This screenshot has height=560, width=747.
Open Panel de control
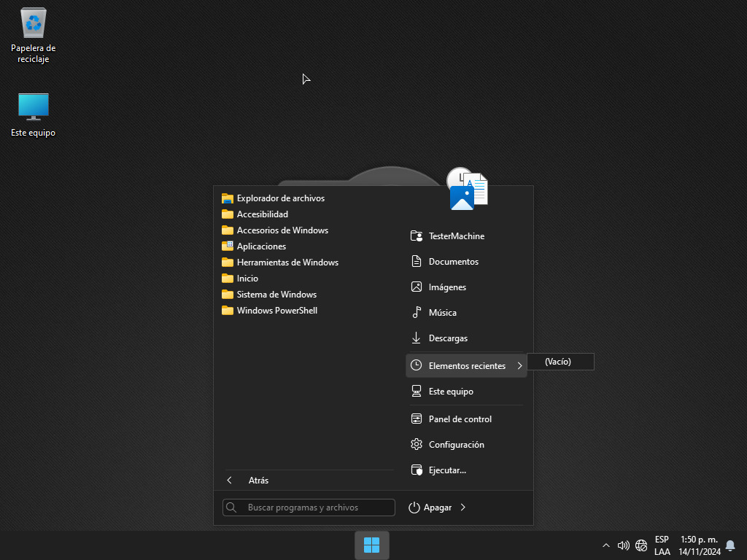(x=460, y=419)
